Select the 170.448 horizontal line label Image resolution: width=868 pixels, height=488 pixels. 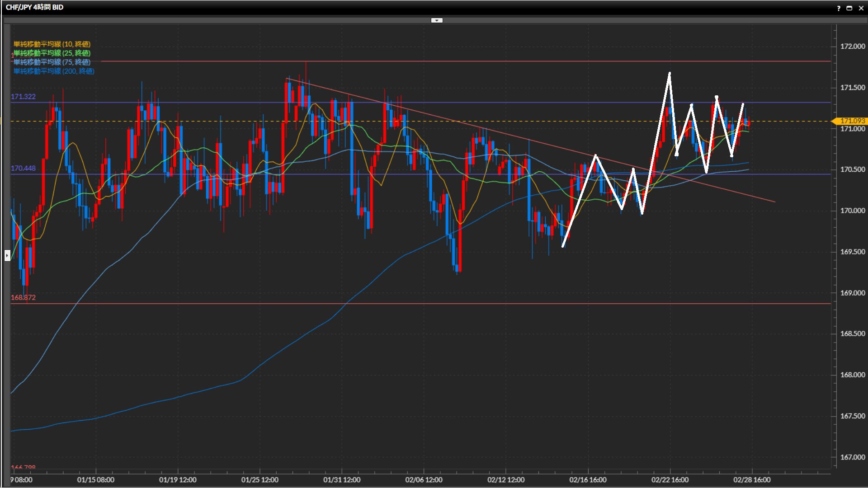[23, 168]
